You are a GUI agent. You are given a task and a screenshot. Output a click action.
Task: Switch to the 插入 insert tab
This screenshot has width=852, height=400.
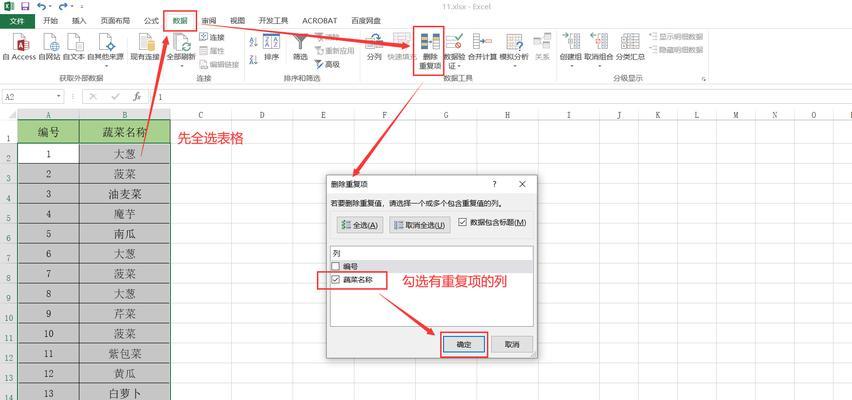79,21
